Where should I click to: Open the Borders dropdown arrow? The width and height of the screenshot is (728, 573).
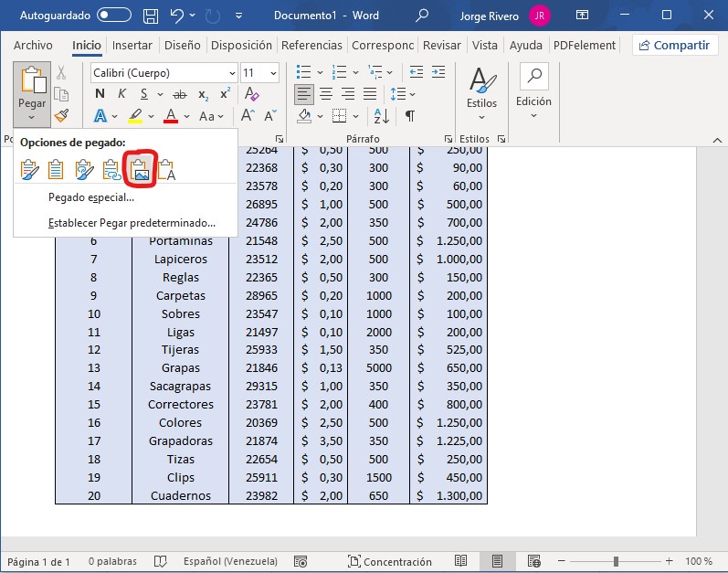tap(355, 116)
